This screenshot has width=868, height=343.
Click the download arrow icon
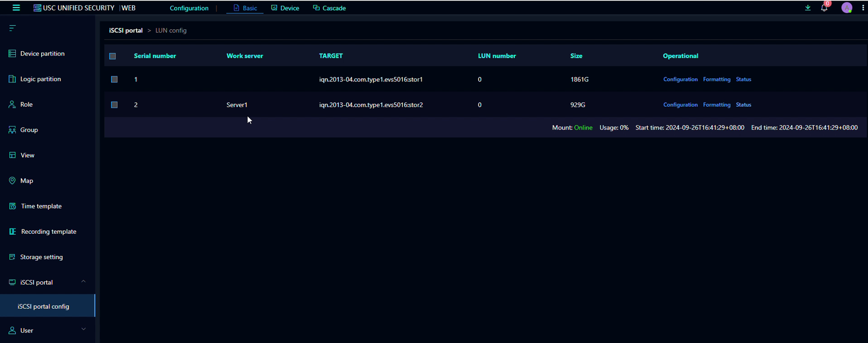tap(807, 8)
